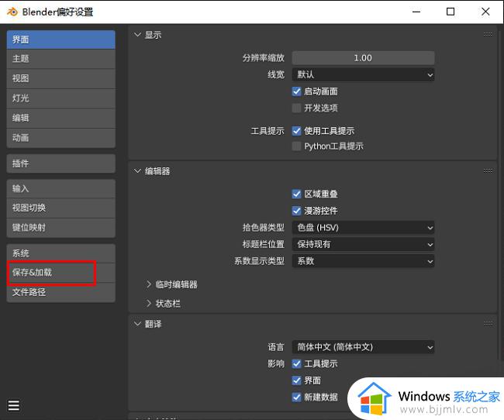Open the 系统 category
This screenshot has width=504, height=420.
pos(60,253)
